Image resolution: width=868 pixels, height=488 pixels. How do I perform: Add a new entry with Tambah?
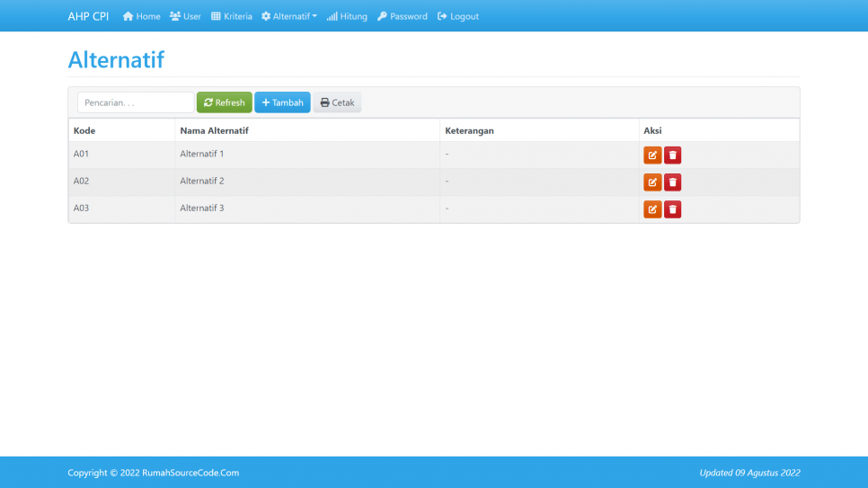click(282, 102)
